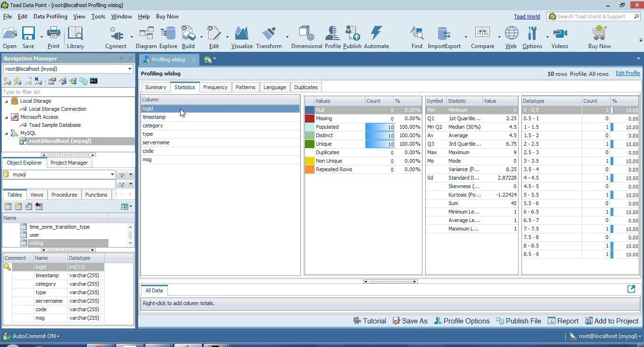This screenshot has height=347, width=644.
Task: Switch to the Project Manager tab
Action: (69, 163)
